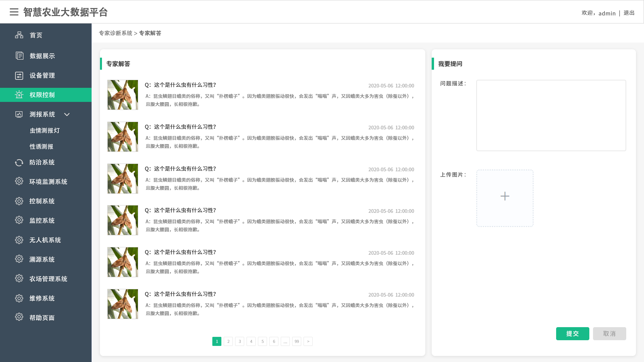Click the plus icon to upload image
644x362 pixels.
click(x=505, y=196)
